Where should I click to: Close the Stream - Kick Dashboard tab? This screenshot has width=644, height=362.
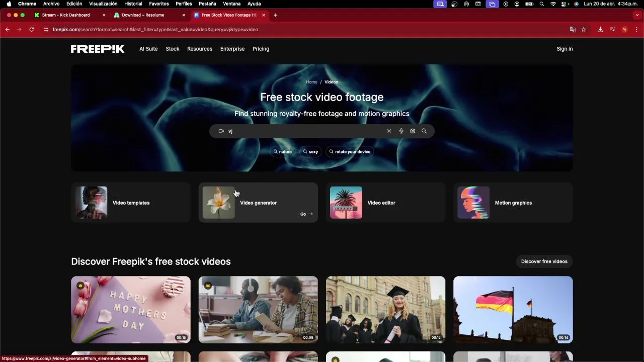[x=104, y=15]
